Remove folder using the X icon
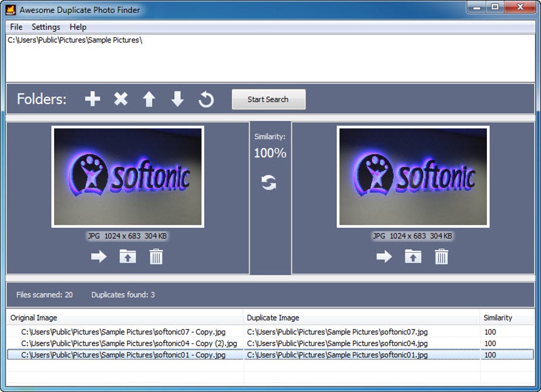This screenshot has width=541, height=392. 121,99
